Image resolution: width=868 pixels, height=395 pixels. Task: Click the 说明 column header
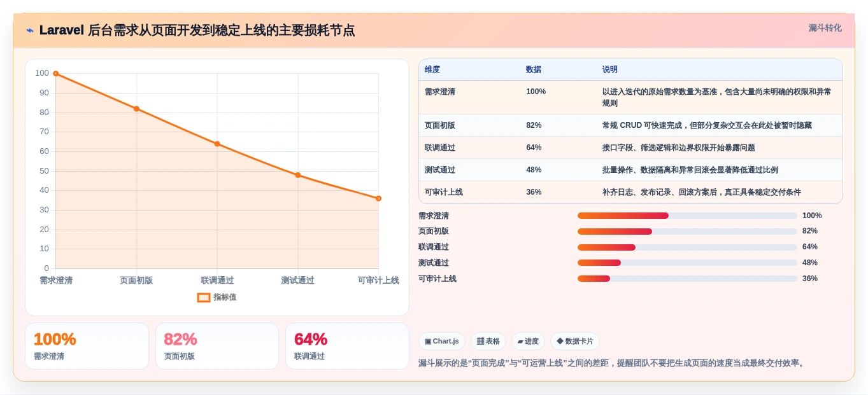point(610,69)
